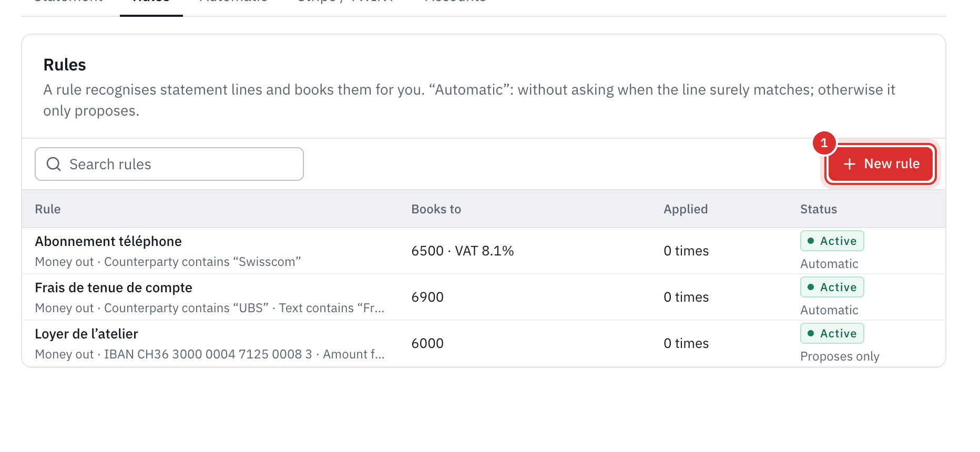Click the rule explanation paragraph
The image size is (980, 452).
(x=469, y=100)
